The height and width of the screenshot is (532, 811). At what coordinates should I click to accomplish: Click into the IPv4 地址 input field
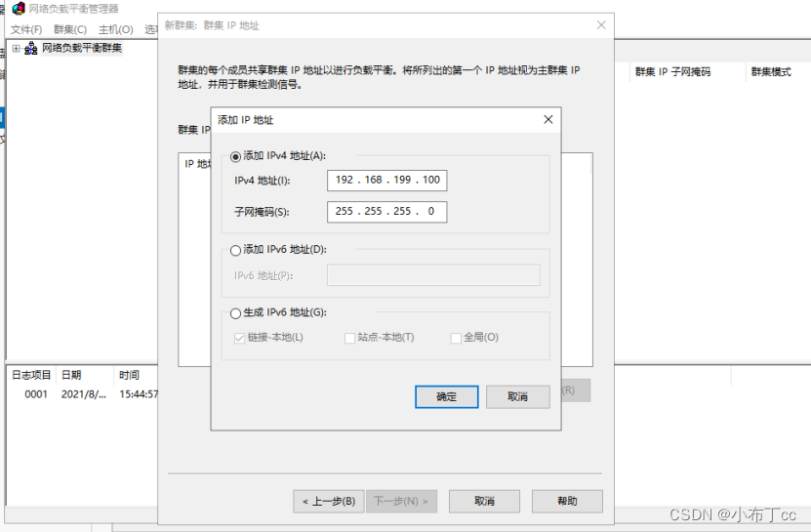(x=387, y=181)
